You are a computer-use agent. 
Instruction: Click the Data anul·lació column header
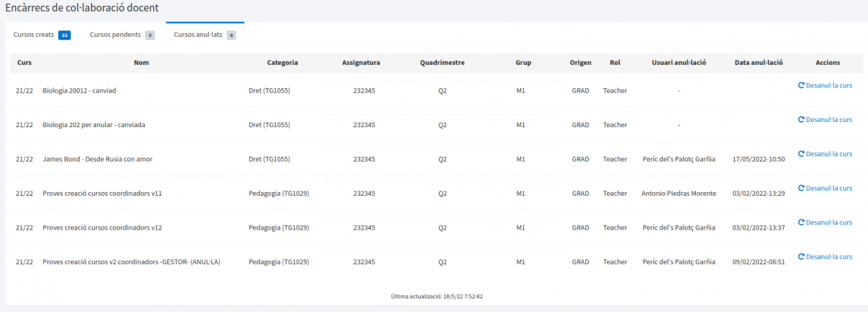pos(758,63)
